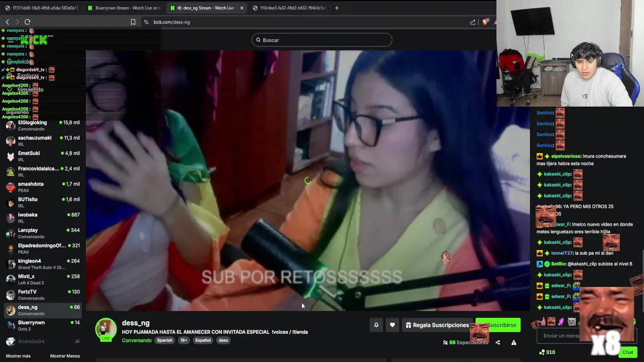The height and width of the screenshot is (362, 644).
Task: Click Regala Suscripciones button
Action: tap(437, 325)
